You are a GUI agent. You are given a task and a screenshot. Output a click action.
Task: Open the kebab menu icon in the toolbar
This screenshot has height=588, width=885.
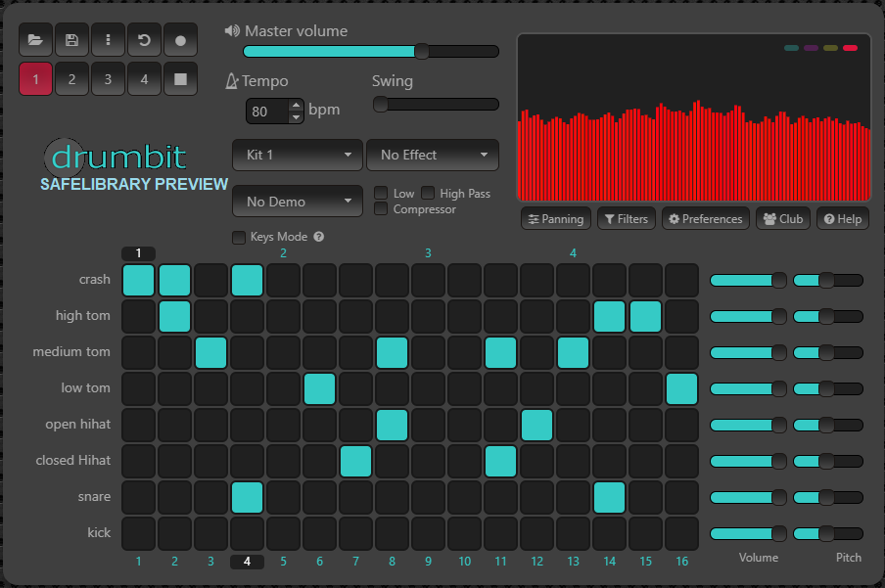click(x=108, y=39)
